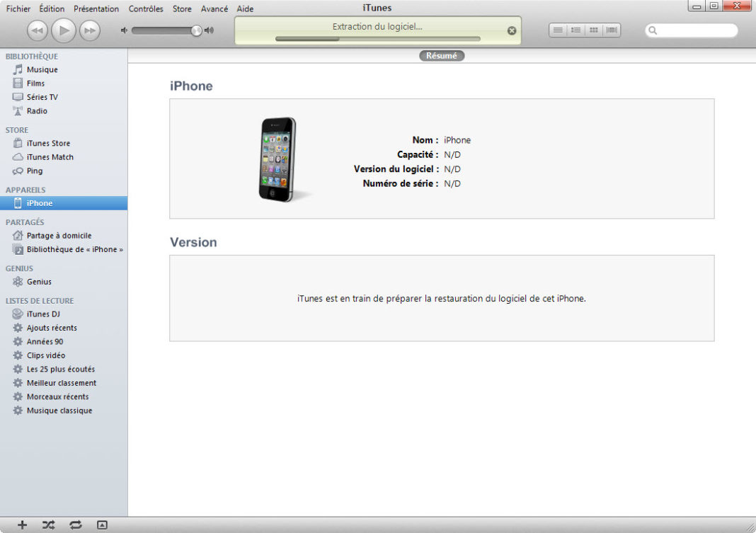The image size is (756, 533).
Task: Open Séries TV in the library
Action: (64, 97)
